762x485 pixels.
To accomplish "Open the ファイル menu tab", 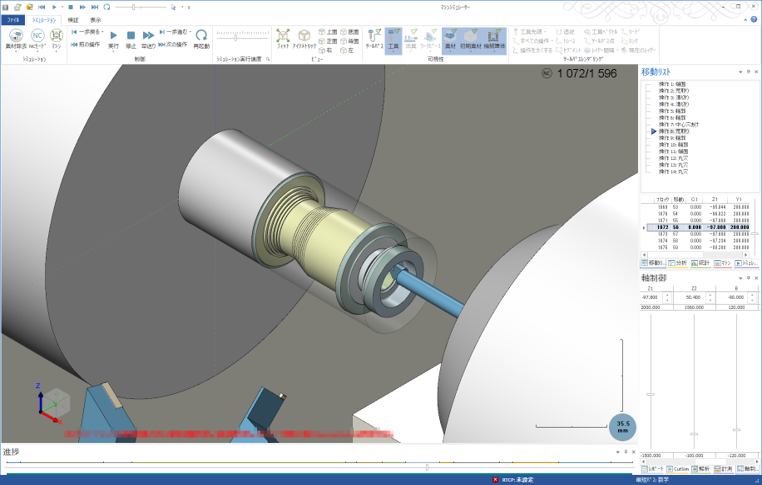I will tap(13, 20).
